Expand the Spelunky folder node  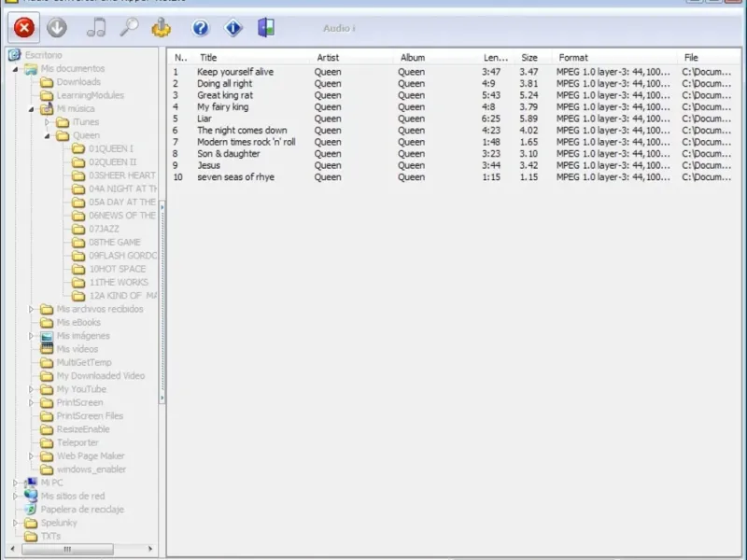tap(15, 523)
